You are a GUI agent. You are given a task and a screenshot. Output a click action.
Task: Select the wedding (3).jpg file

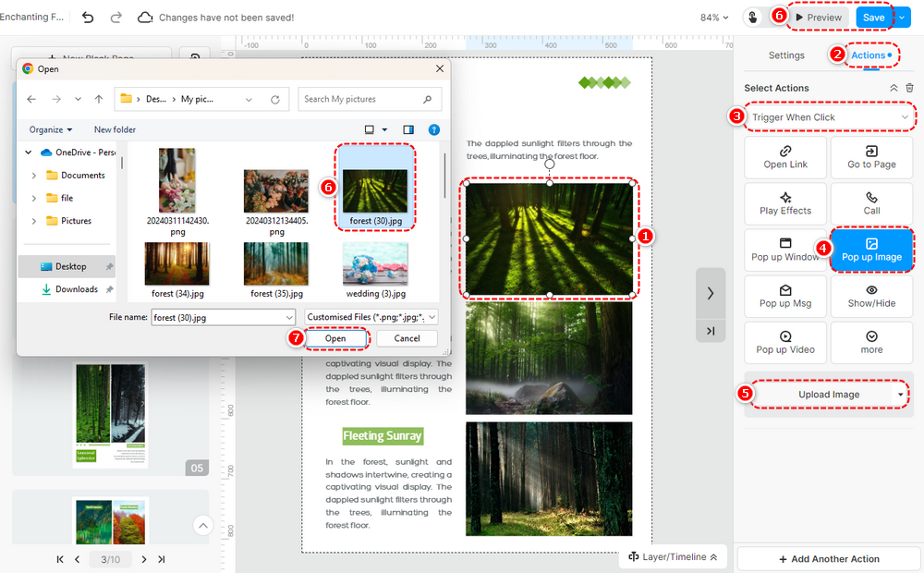click(375, 270)
